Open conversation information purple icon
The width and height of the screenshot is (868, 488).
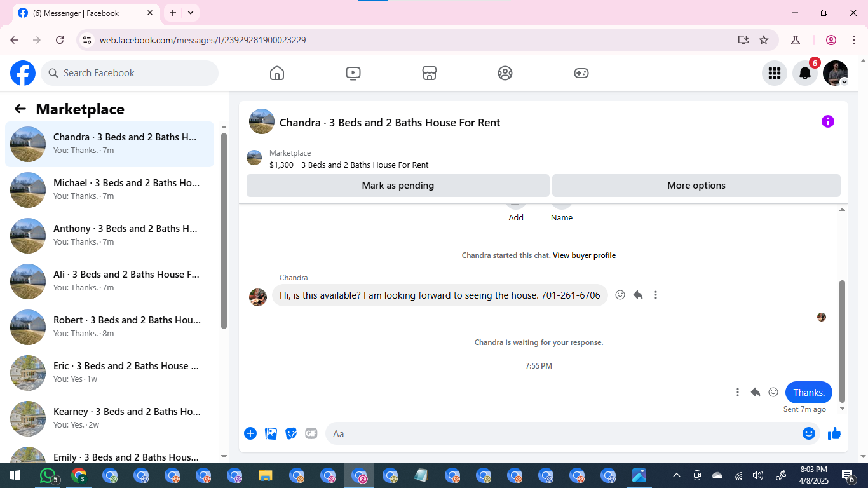[x=828, y=121]
